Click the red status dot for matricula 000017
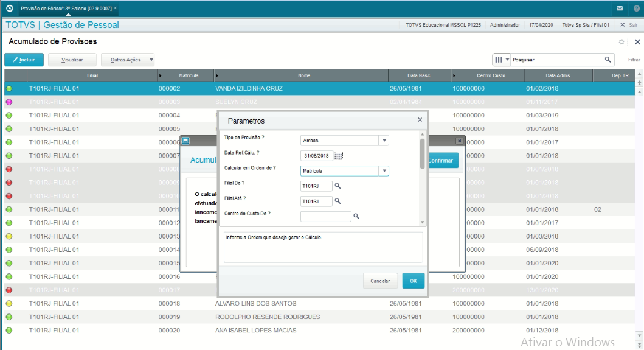The height and width of the screenshot is (350, 644). point(9,290)
